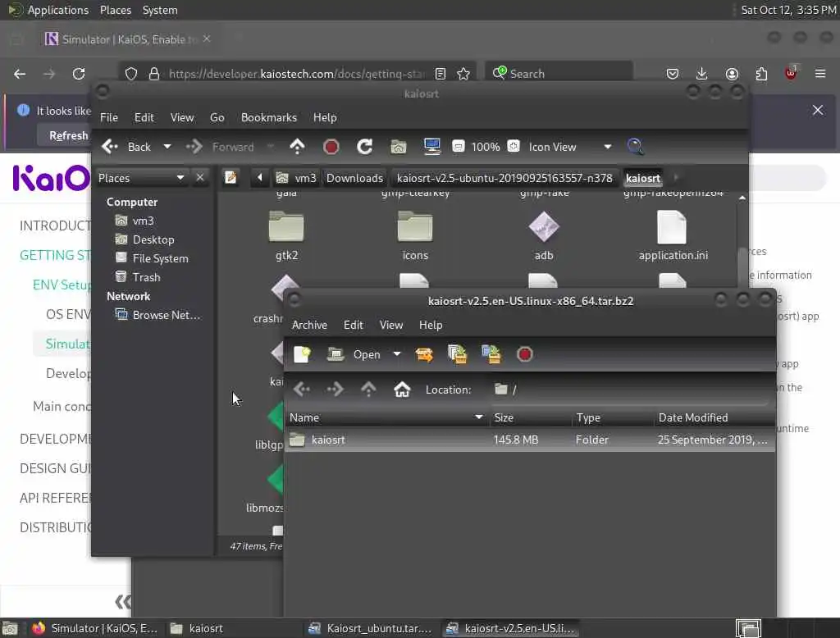The height and width of the screenshot is (638, 840).
Task: Go to the Downloads path segment
Action: 354,178
